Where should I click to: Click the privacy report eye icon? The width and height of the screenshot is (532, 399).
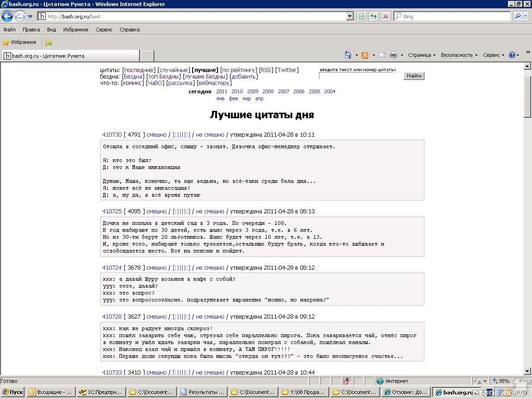tap(347, 381)
